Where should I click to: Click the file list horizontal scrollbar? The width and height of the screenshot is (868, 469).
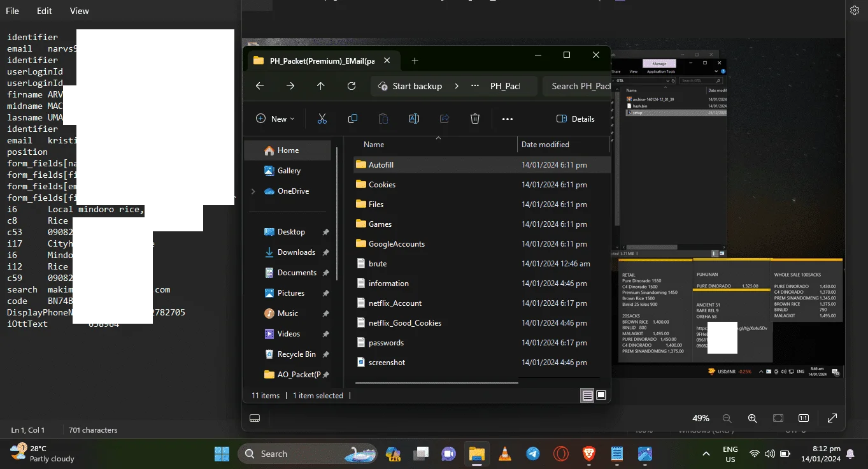436,383
